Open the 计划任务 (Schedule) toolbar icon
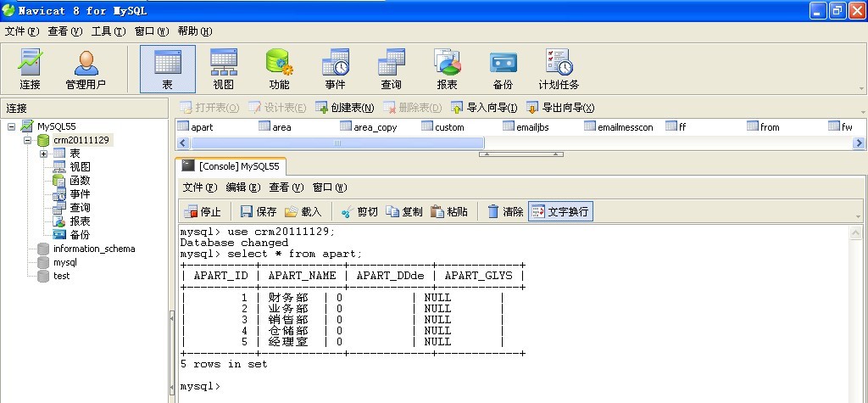Viewport: 868px width, 403px height. [559, 69]
